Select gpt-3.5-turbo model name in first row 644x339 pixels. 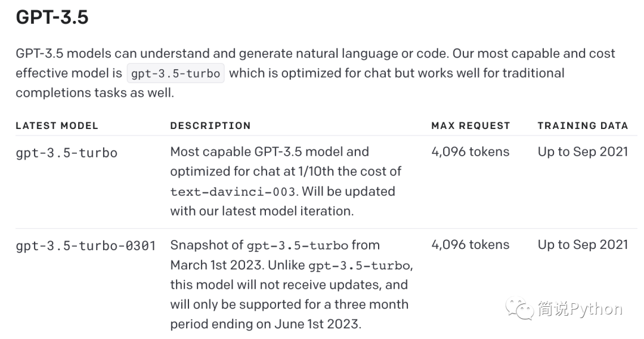click(x=67, y=153)
